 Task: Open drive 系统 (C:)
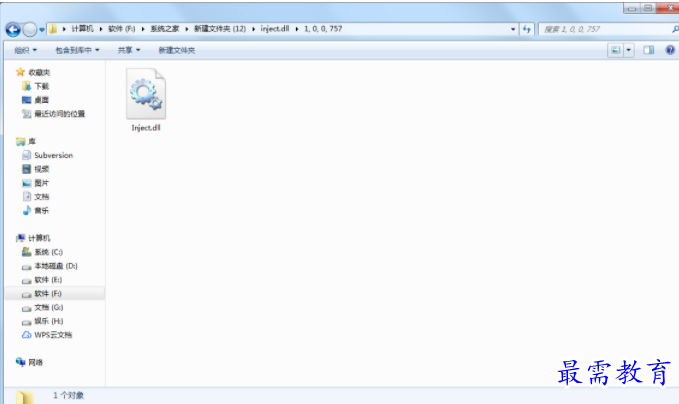[48, 252]
